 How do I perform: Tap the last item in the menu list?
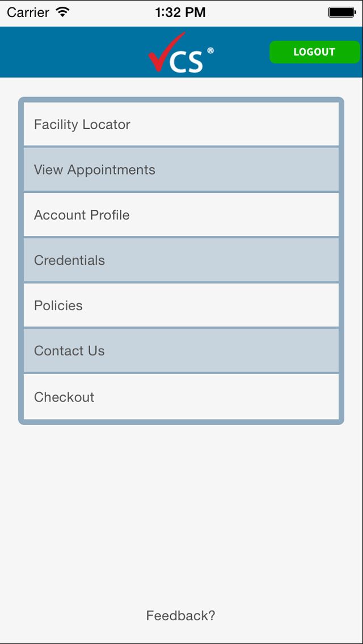[181, 396]
